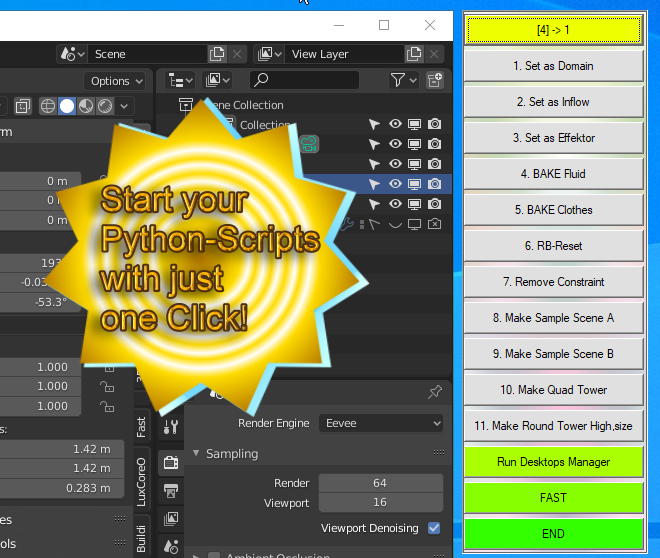Toggle X-ray mode in the viewport header

[22, 106]
